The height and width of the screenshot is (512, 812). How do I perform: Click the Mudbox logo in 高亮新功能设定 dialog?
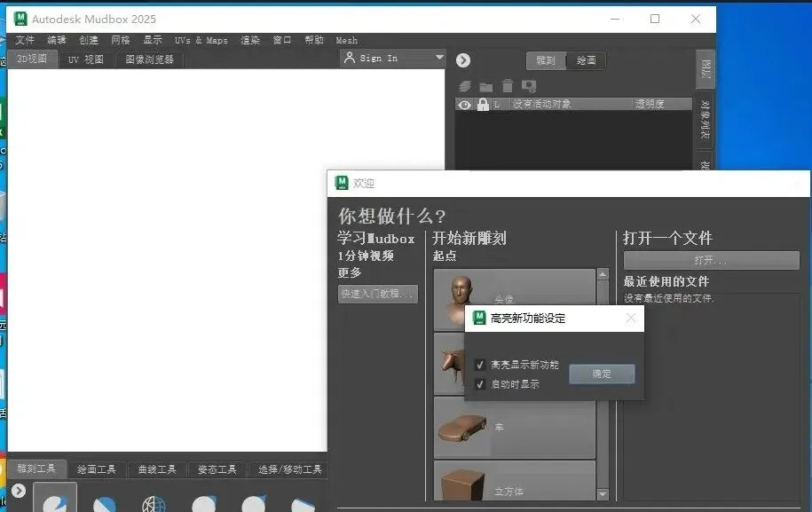479,318
